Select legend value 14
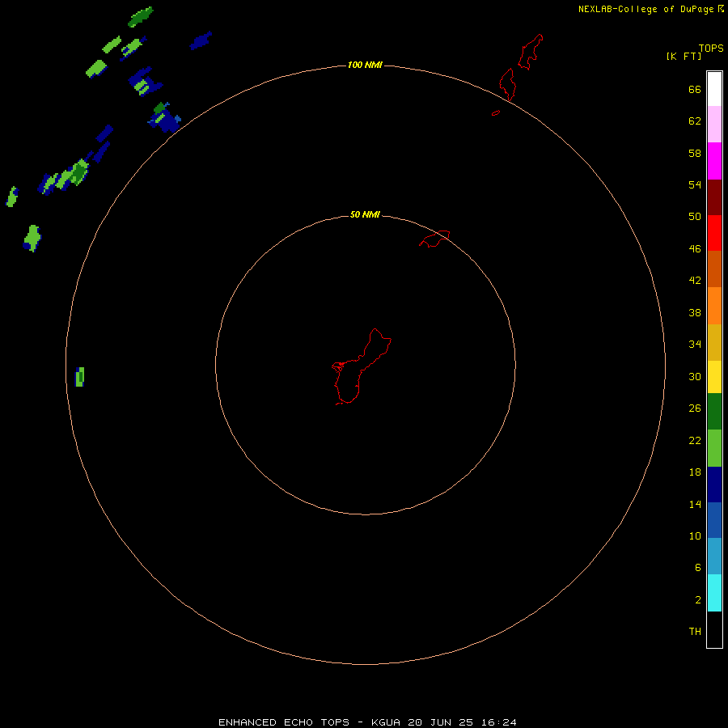This screenshot has height=728, width=728. coord(695,504)
